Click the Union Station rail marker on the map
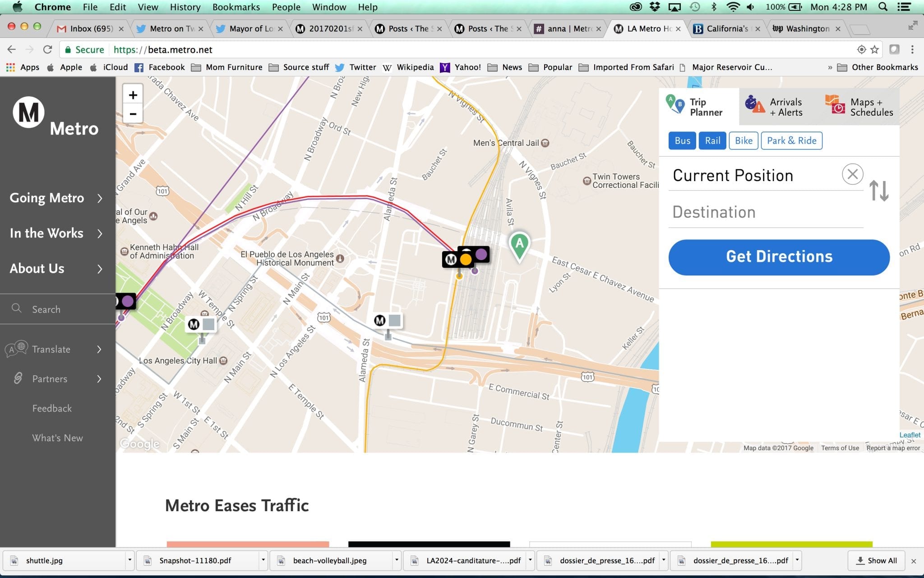The image size is (924, 578). click(466, 258)
